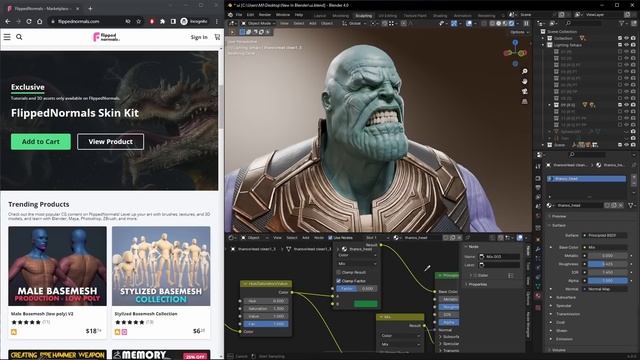640x360 pixels.
Task: Click the wrench Modifiers tab in Properties
Action: coord(538,249)
